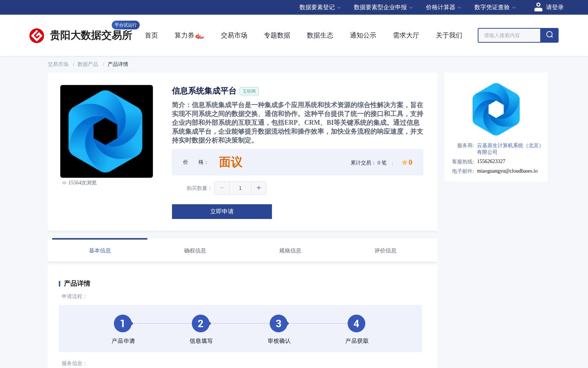Click step 2 circle 信息填写
Image resolution: width=588 pixels, height=368 pixels.
(x=201, y=323)
